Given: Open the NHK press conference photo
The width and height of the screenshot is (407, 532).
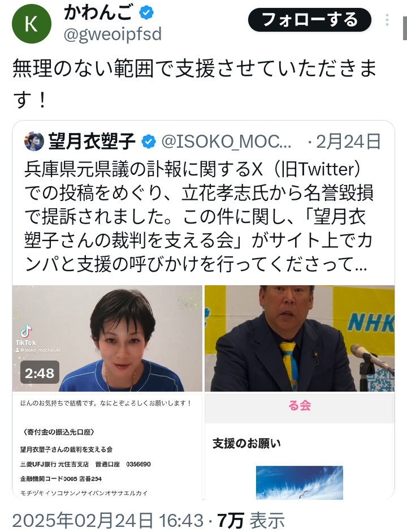Looking at the screenshot, I should (300, 338).
